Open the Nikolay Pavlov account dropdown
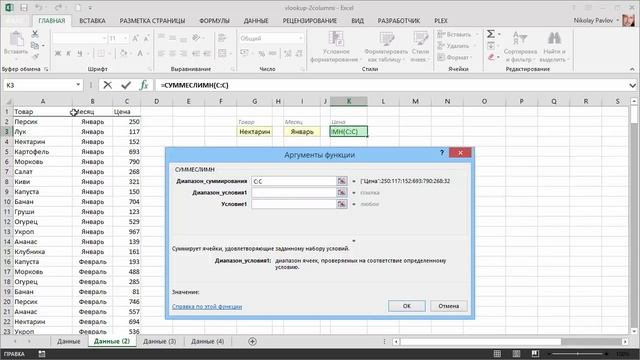Screen dimensions: 640x360 coord(618,20)
